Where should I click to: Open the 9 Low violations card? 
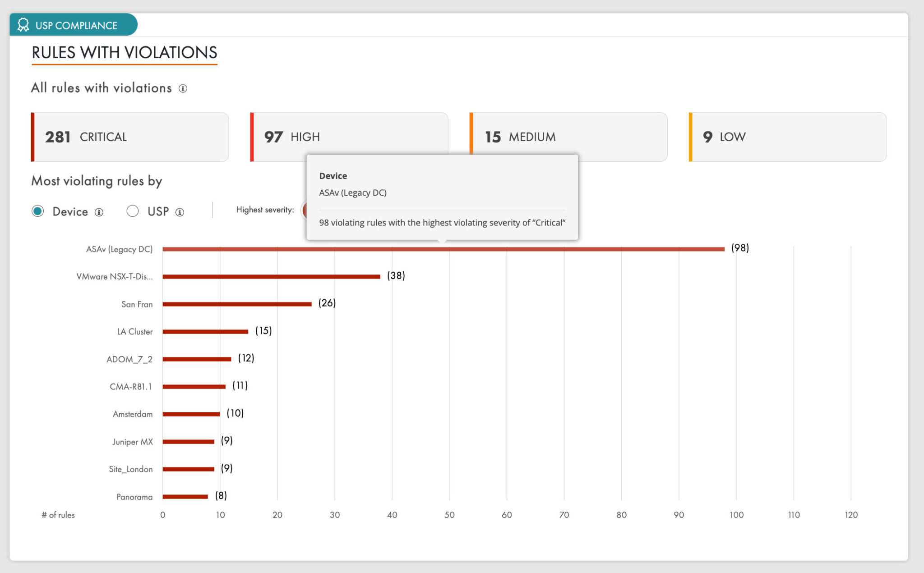[x=786, y=137]
